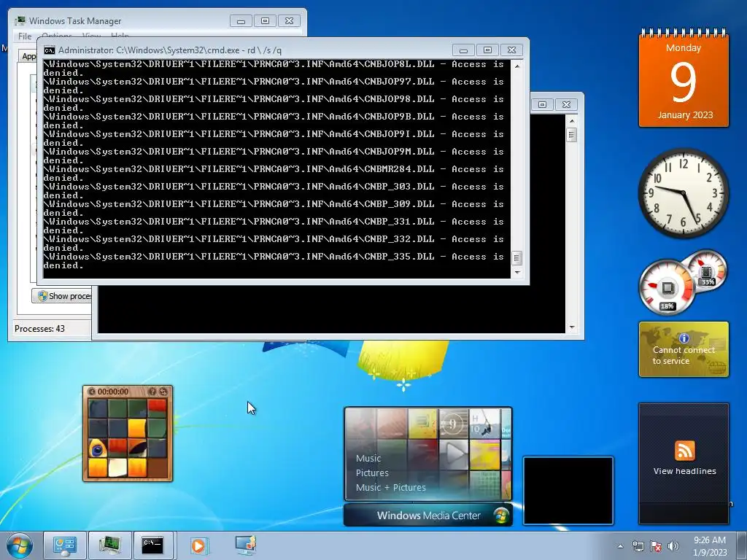Click the 00:00:00 puzzle timer
This screenshot has width=747, height=560.
tap(113, 392)
